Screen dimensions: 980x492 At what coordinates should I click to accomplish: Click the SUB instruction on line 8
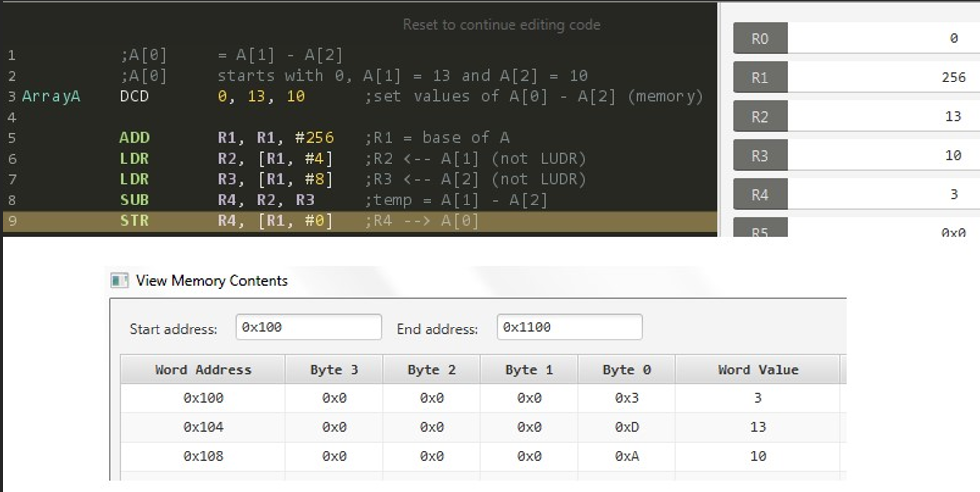[134, 200]
